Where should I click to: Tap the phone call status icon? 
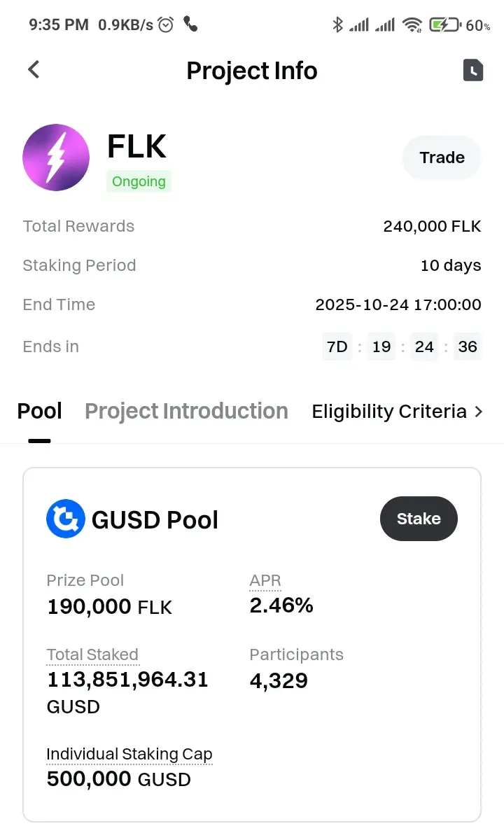[190, 24]
